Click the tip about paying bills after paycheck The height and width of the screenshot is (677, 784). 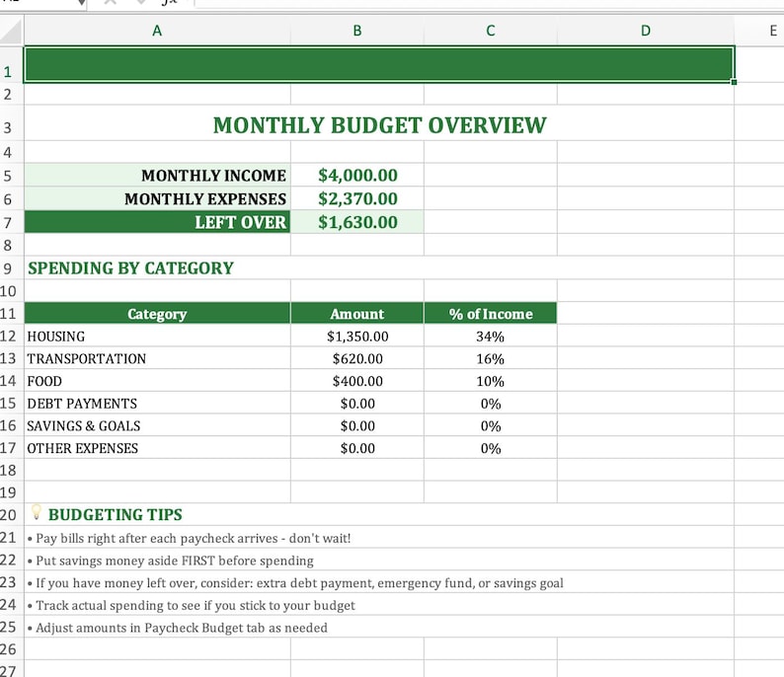pyautogui.click(x=189, y=538)
